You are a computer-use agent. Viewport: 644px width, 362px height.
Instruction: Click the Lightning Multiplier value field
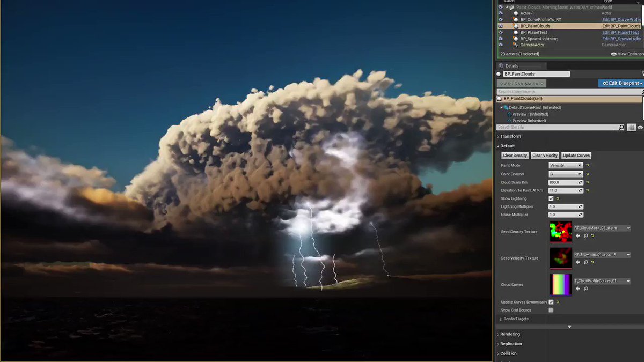(x=566, y=206)
